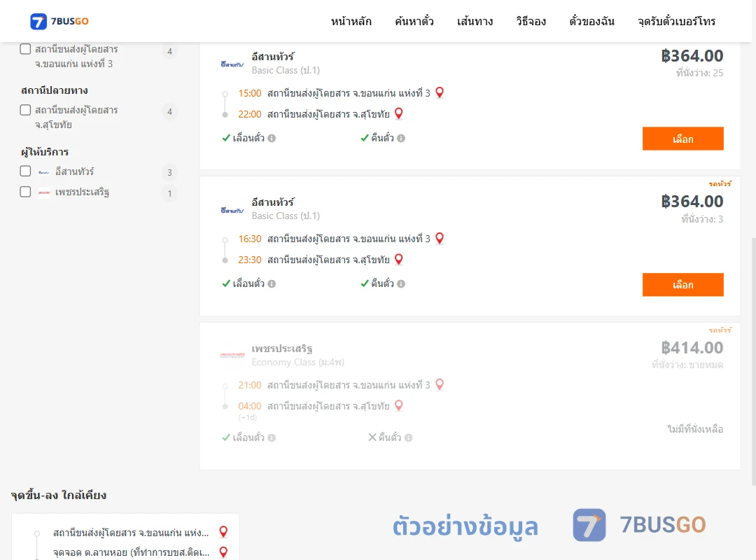
Task: Go to ตั๋วของฉัน in navigation
Action: coord(591,21)
